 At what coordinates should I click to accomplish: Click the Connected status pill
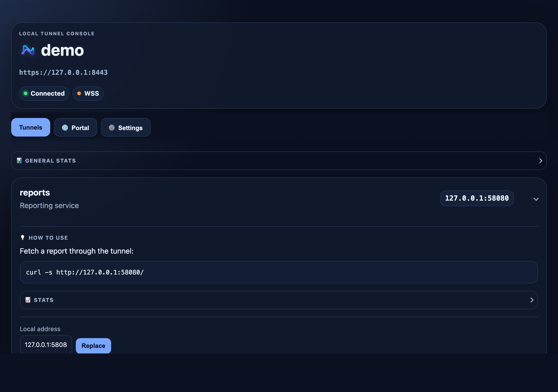(44, 93)
